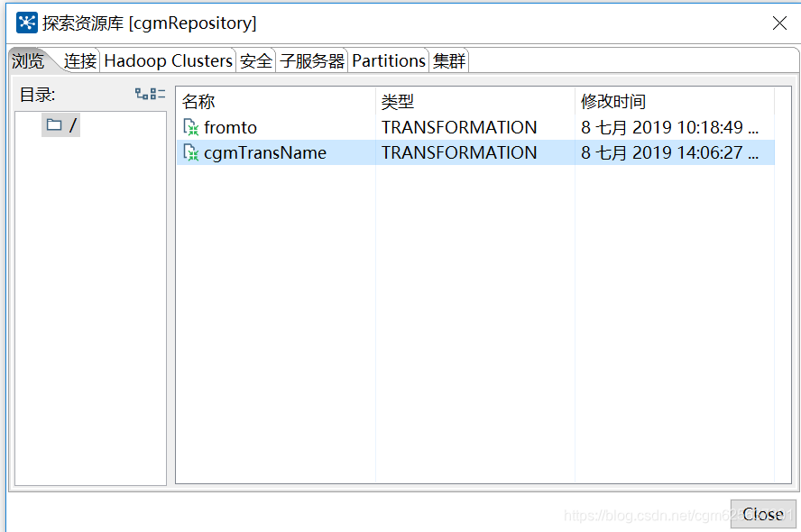Open the 集群 tab

tap(448, 60)
